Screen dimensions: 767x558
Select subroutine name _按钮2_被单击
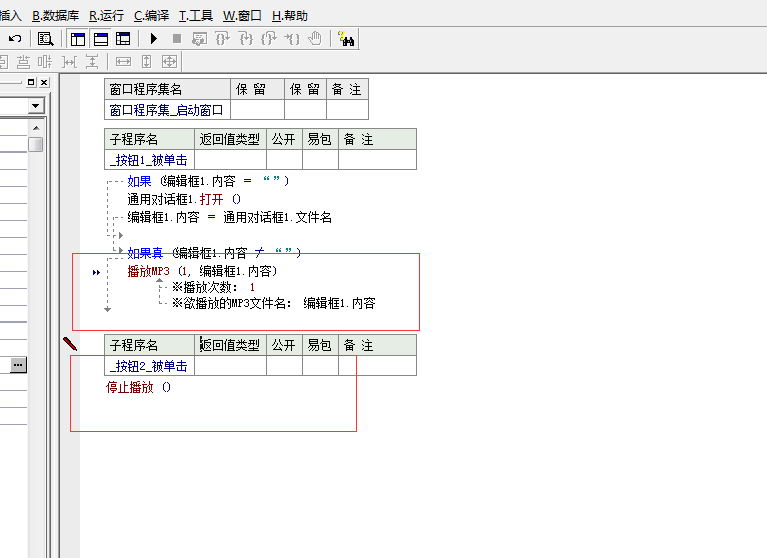pos(149,366)
